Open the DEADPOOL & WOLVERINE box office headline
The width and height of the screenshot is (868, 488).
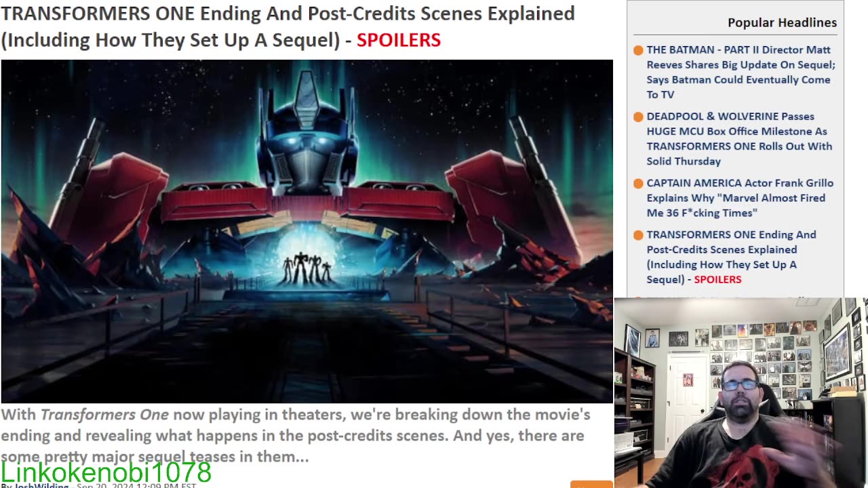tap(739, 138)
